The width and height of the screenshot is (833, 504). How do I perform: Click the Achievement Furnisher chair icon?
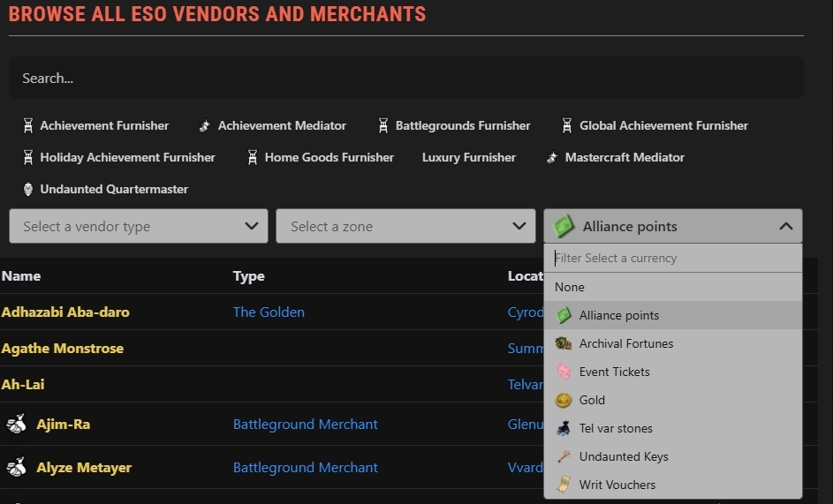(x=28, y=126)
